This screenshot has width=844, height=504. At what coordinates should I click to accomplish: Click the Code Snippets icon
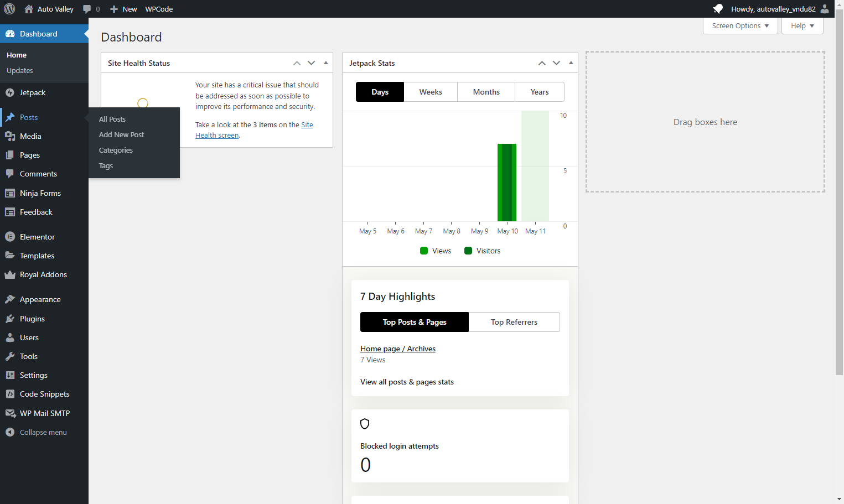10,394
